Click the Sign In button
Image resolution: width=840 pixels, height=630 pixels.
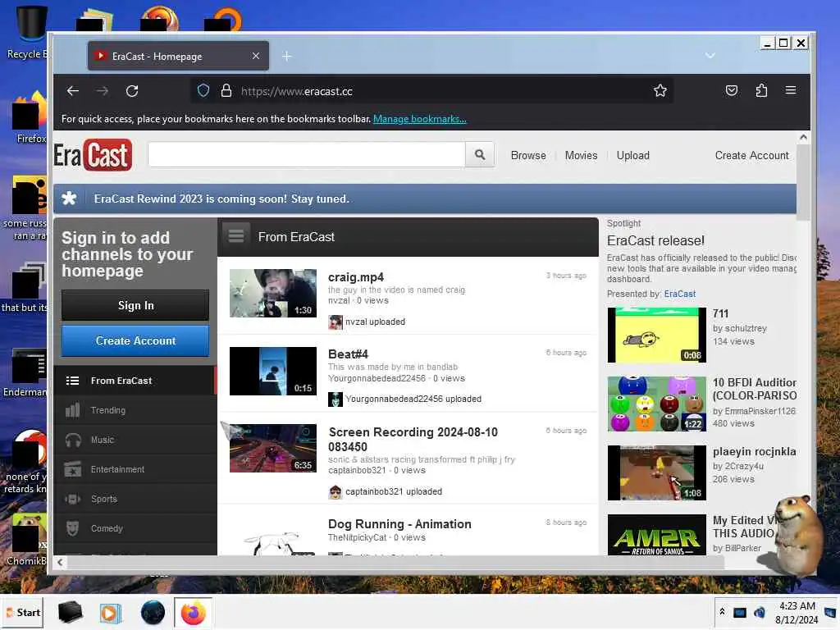click(135, 305)
